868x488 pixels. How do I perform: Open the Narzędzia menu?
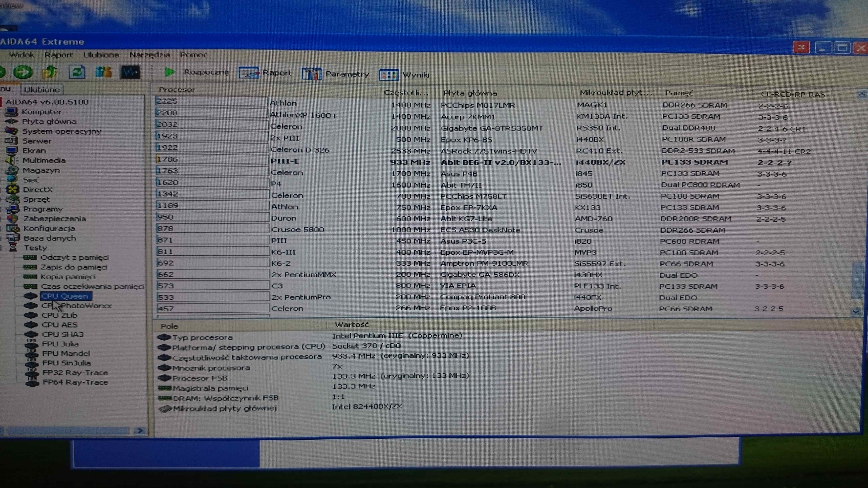(150, 55)
